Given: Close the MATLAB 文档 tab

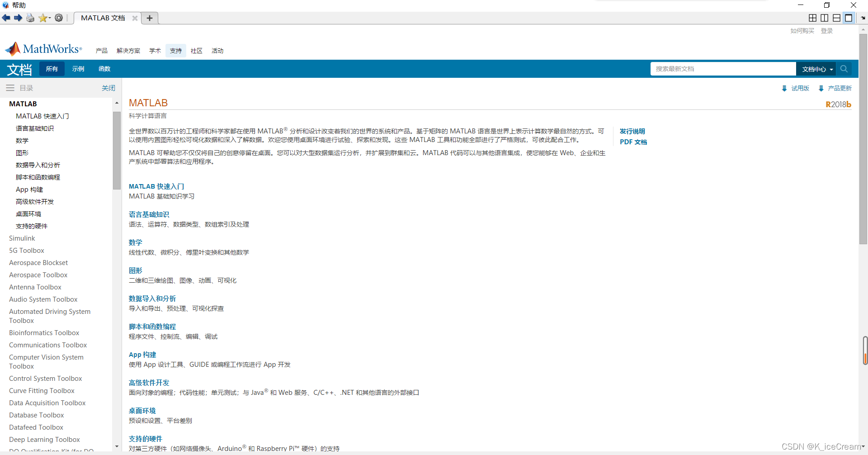Looking at the screenshot, I should coord(135,18).
